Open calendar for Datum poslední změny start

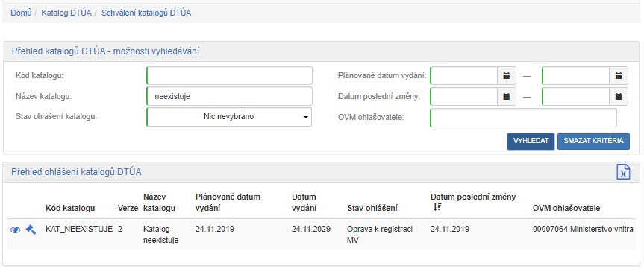coord(507,97)
